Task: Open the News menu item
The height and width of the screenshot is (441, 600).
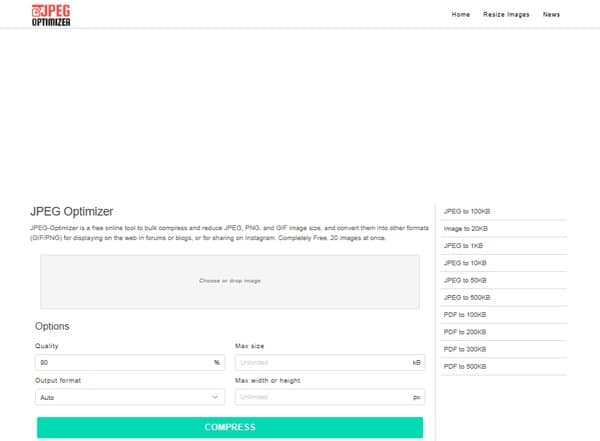Action: coord(551,15)
